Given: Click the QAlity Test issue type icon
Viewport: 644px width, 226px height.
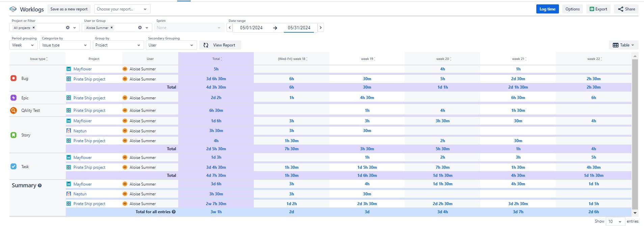Looking at the screenshot, I should pyautogui.click(x=14, y=110).
